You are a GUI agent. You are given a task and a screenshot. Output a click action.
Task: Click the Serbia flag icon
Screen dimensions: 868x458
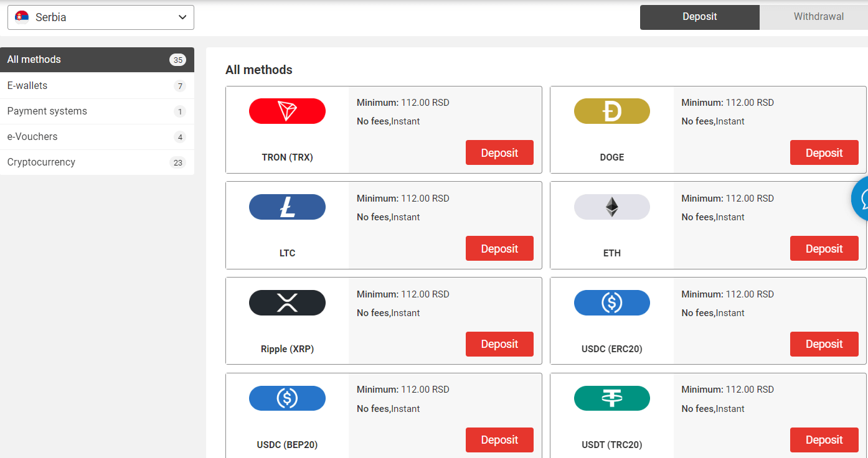coord(22,17)
